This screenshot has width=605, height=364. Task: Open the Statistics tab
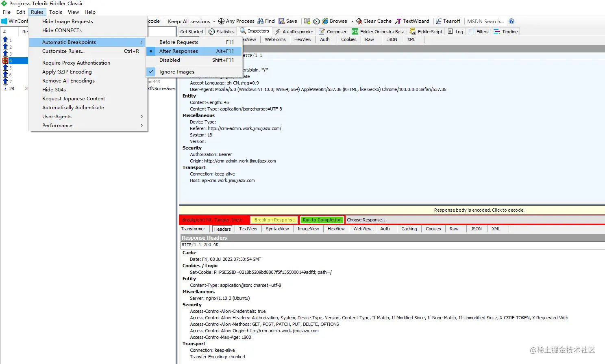[222, 32]
